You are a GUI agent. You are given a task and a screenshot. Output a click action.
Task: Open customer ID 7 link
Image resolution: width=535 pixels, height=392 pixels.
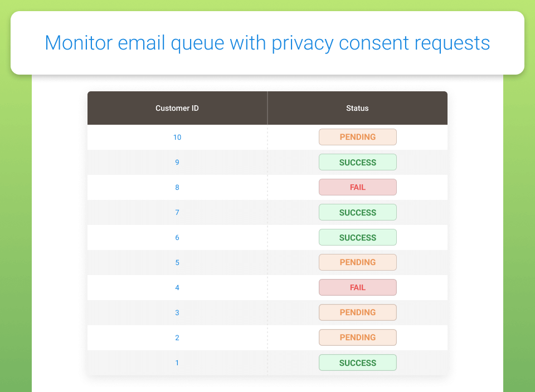point(177,212)
